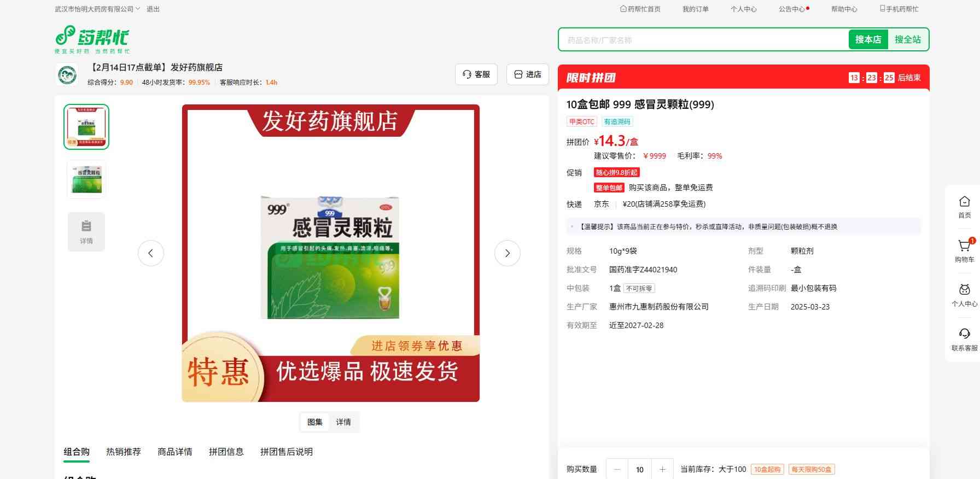The image size is (980, 479).
Task: Switch to the 热销推荐 tab
Action: 124,452
